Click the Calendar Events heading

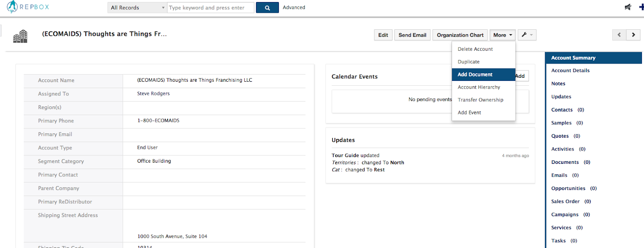[355, 76]
